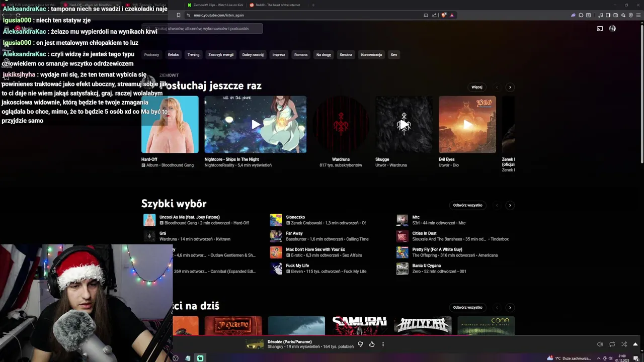Viewport: 644px width, 362px height.
Task: Select the Na drogę chip
Action: pyautogui.click(x=324, y=55)
